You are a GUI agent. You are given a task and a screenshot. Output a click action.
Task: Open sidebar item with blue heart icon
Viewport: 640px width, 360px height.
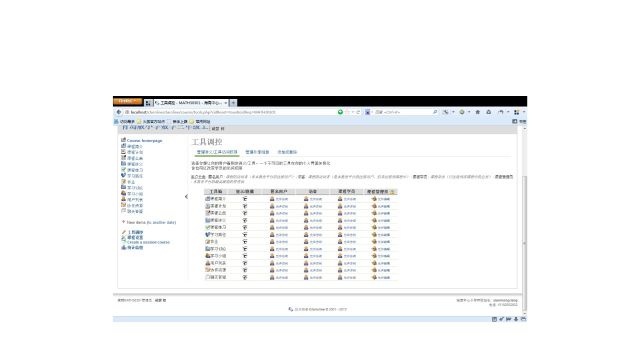tap(132, 176)
